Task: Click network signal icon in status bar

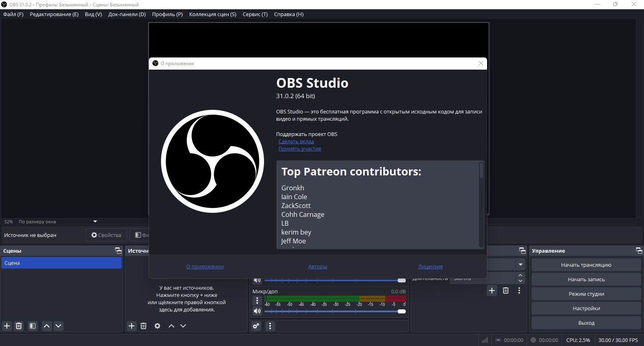Action: (x=485, y=340)
